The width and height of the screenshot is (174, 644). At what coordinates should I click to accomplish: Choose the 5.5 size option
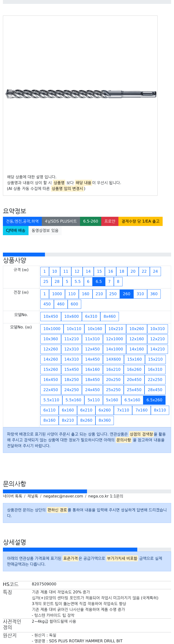tap(78, 281)
